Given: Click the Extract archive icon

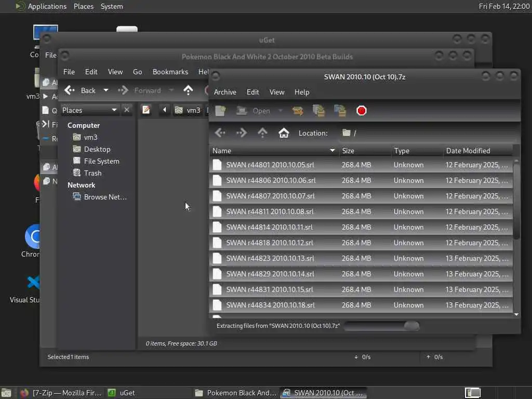Looking at the screenshot, I should [x=298, y=111].
